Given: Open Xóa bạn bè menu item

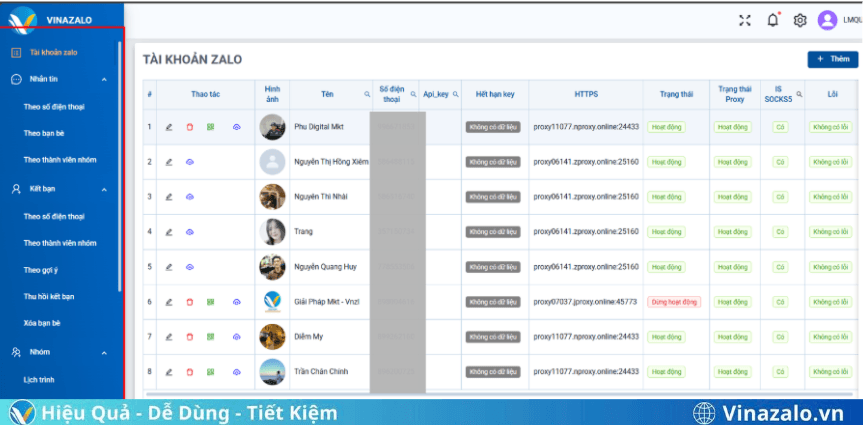Looking at the screenshot, I should [x=42, y=323].
